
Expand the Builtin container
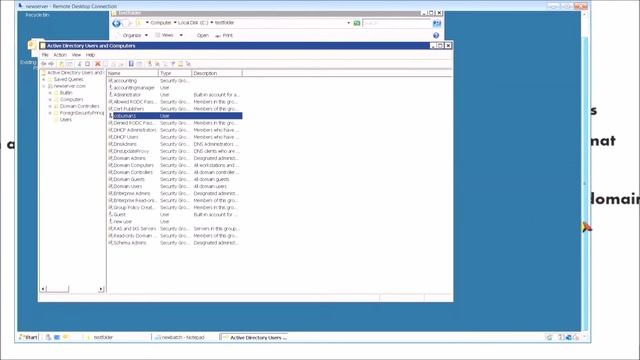click(x=50, y=93)
